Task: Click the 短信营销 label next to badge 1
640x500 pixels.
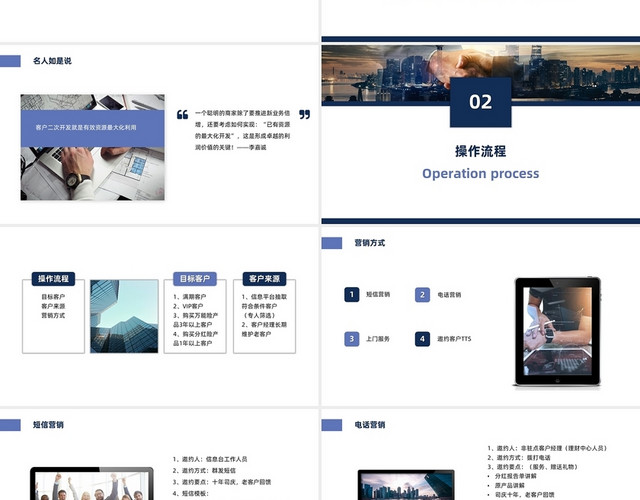Action: tap(378, 294)
